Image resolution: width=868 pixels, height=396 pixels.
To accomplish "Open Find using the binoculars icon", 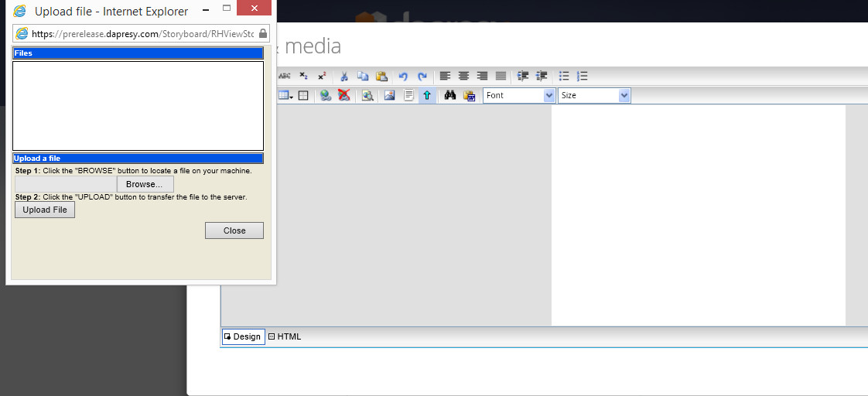I will [x=450, y=95].
